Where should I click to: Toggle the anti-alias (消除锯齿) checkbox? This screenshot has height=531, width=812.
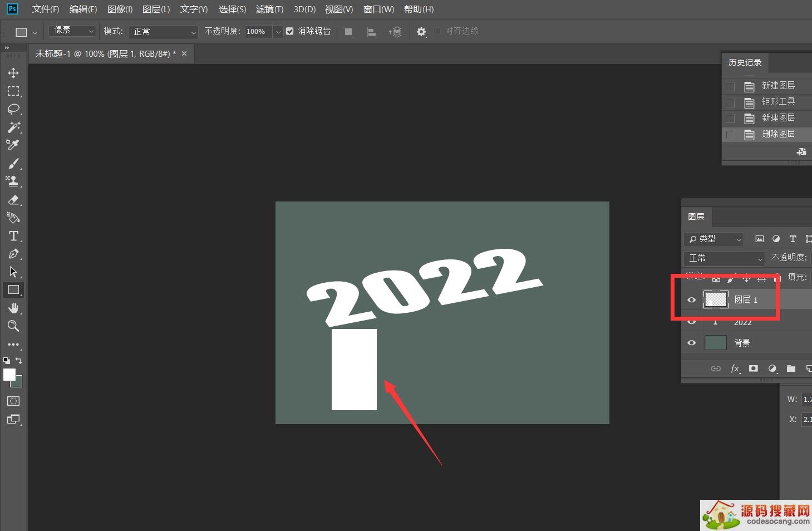click(290, 31)
